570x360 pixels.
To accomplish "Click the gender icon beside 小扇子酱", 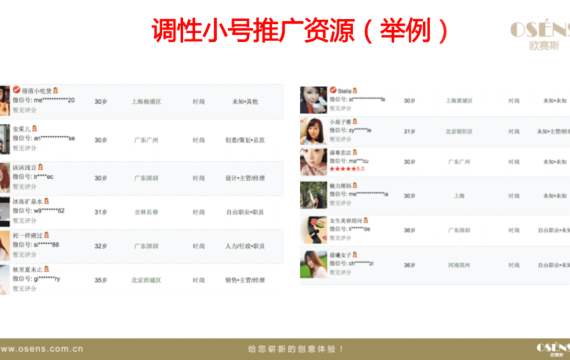I will [355, 121].
